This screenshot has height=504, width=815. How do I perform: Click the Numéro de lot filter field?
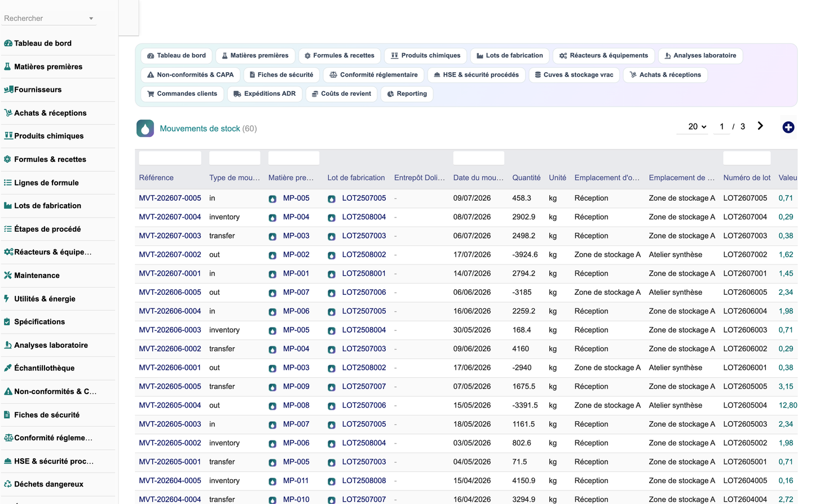(747, 158)
